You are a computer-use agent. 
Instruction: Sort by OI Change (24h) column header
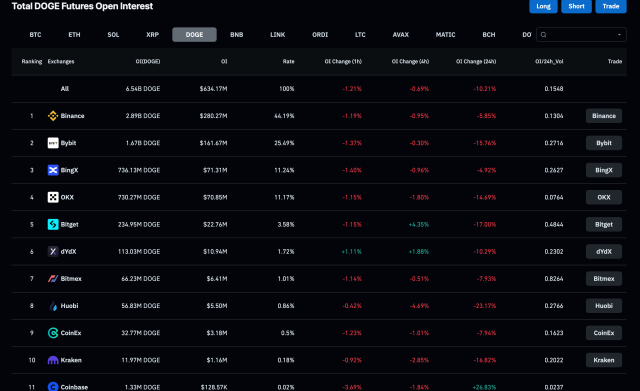tap(476, 62)
